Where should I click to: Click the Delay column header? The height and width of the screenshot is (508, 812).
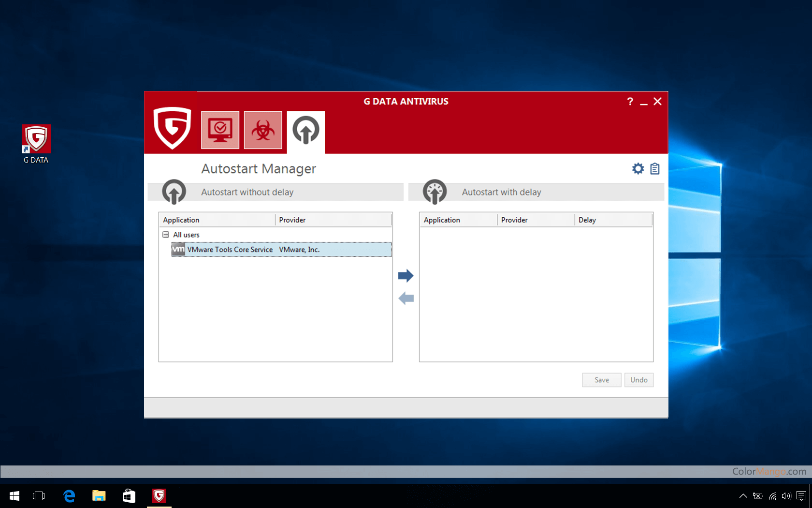(x=587, y=219)
